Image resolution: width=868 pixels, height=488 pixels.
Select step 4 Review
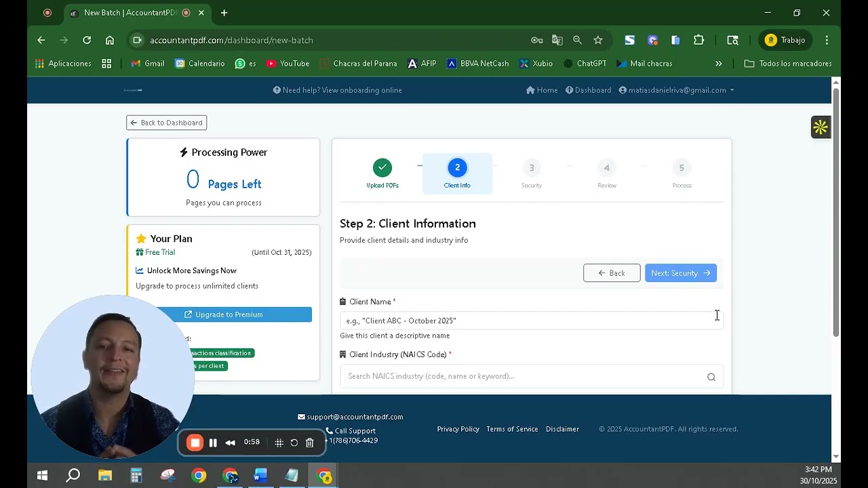pos(607,174)
